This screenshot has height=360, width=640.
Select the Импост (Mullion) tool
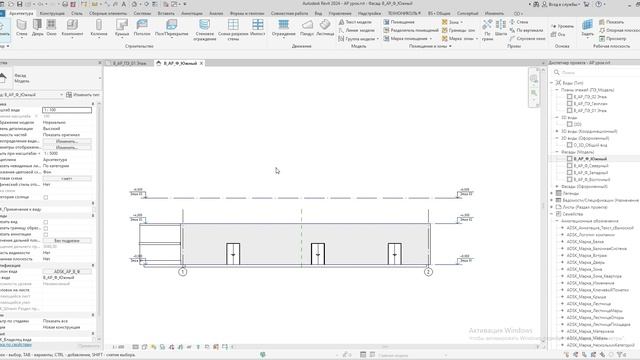tap(258, 28)
